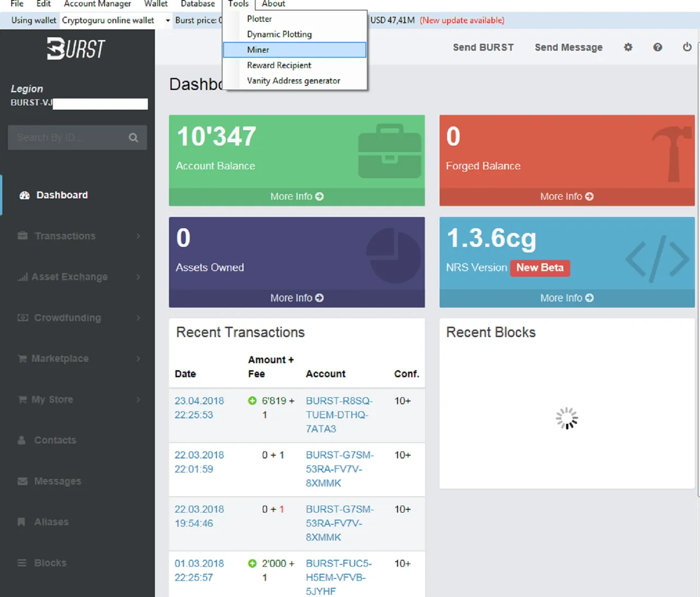Open the settings gear icon
700x597 pixels.
point(628,47)
